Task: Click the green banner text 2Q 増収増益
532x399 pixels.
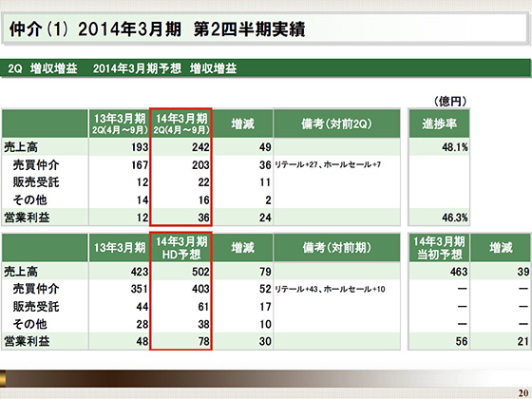Action: (43, 68)
